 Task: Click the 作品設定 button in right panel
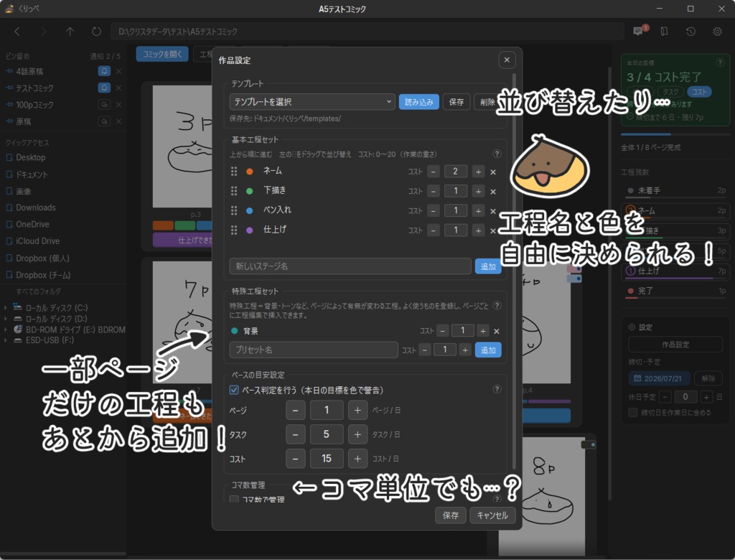point(675,344)
